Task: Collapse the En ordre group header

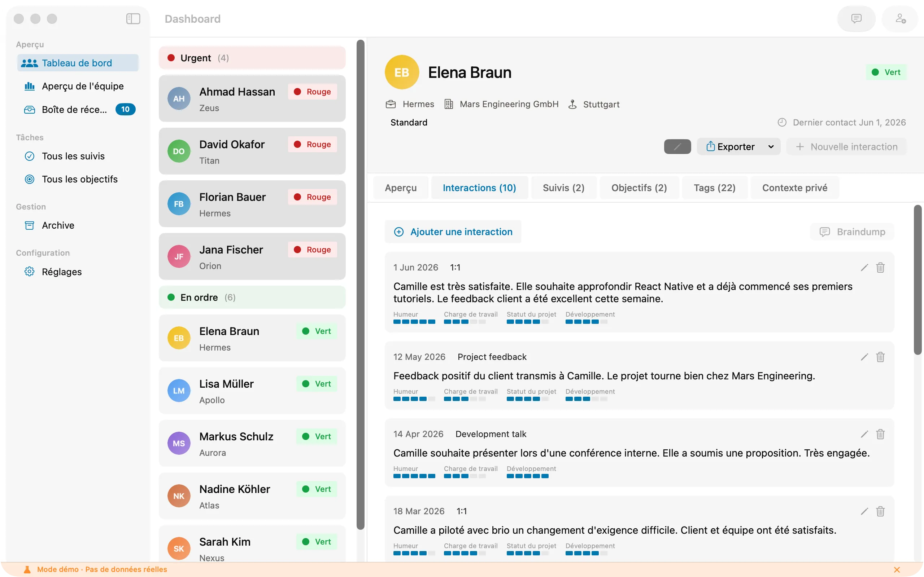Action: pos(252,297)
